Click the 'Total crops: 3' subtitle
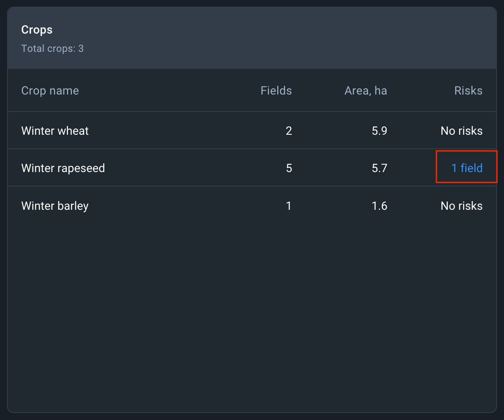 pos(52,49)
